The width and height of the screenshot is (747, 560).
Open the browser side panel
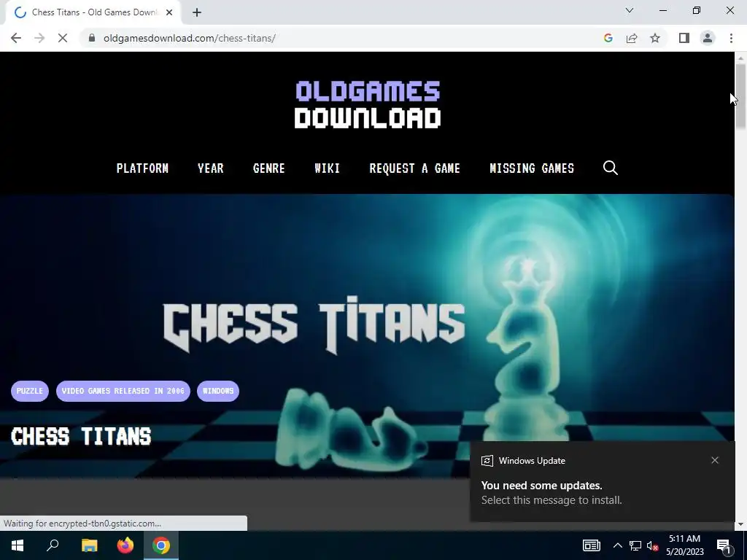[684, 38]
